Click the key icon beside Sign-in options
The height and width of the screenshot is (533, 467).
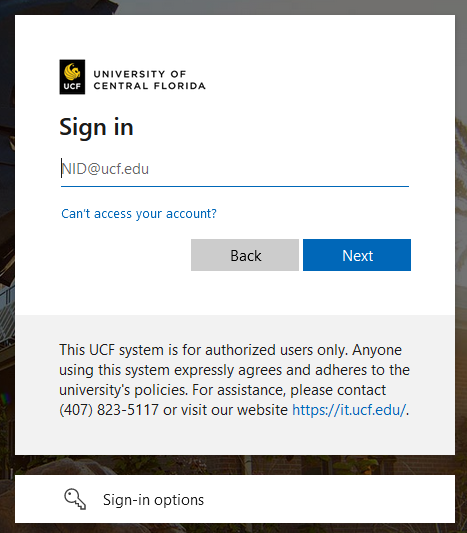coord(75,499)
